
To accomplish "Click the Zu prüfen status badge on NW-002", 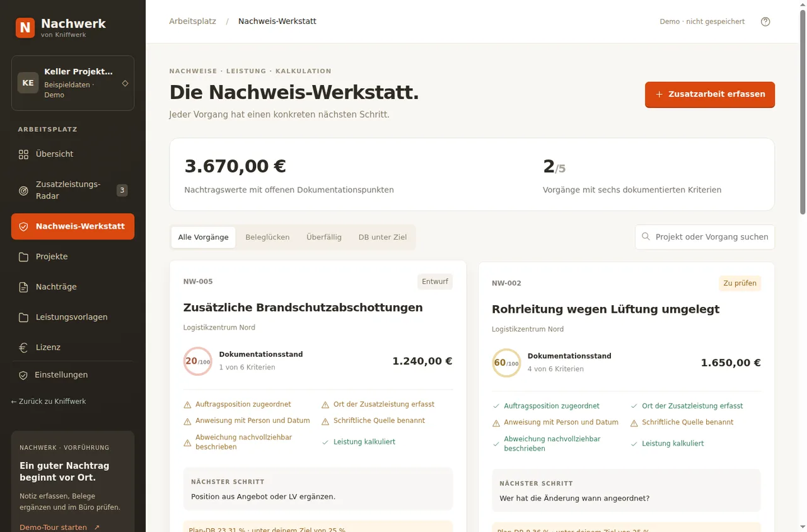I will coord(740,284).
